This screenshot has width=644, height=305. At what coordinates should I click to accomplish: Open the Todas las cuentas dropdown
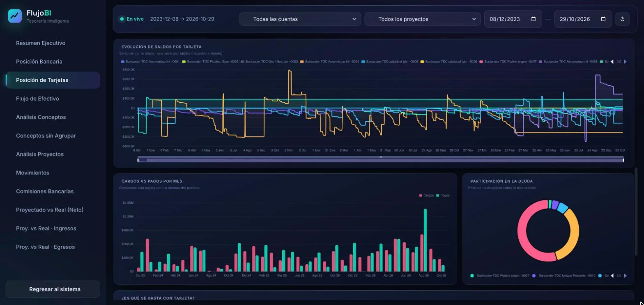[x=300, y=19]
